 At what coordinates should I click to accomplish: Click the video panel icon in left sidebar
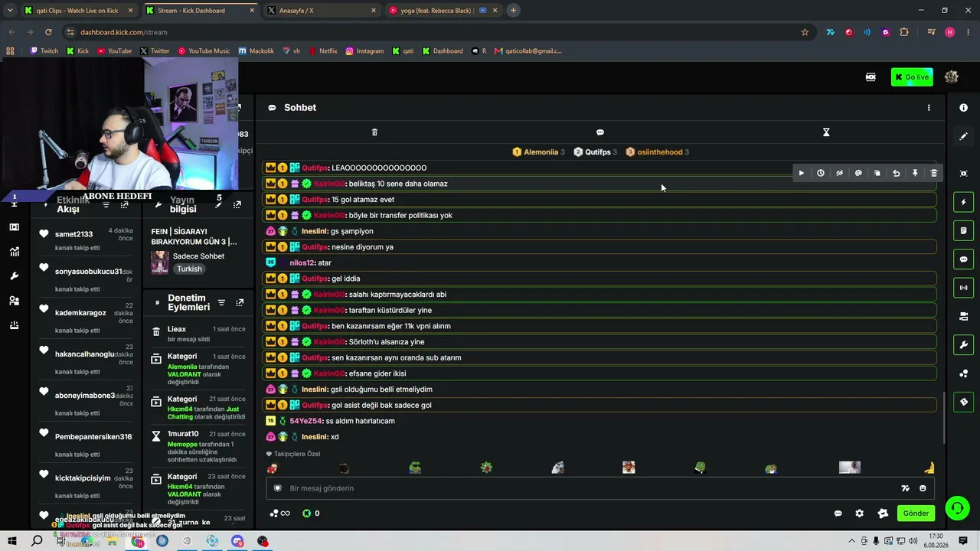click(x=14, y=227)
